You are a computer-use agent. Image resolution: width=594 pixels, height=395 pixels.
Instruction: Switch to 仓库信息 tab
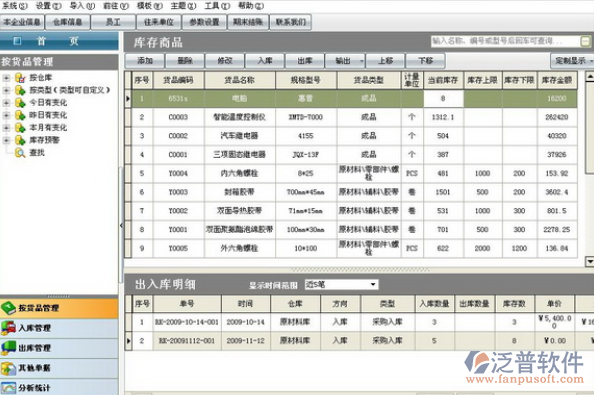[67, 22]
